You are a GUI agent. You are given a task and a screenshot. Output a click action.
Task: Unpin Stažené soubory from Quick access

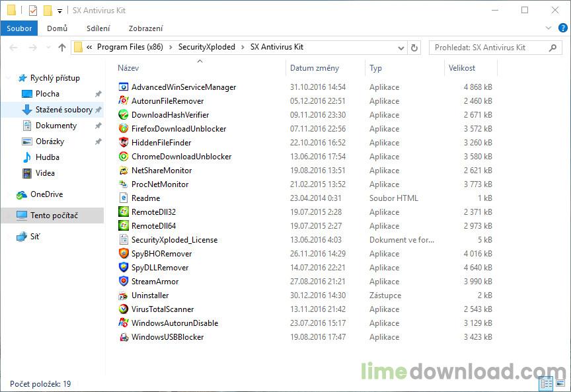pyautogui.click(x=99, y=110)
